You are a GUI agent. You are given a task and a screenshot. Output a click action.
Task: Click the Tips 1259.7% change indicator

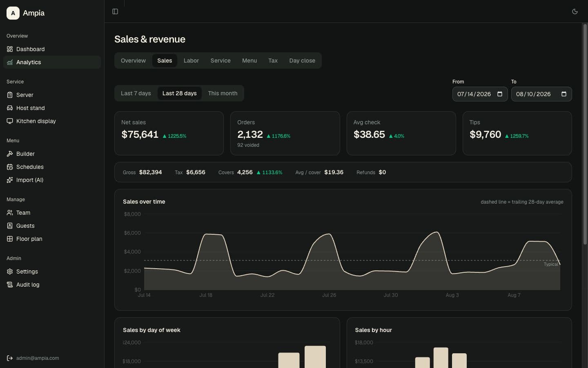pyautogui.click(x=517, y=136)
